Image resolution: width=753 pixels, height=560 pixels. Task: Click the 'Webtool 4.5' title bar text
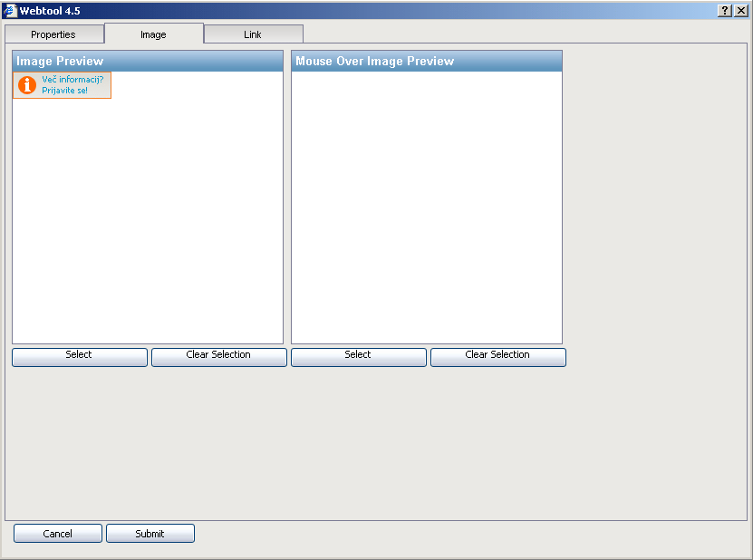(x=50, y=10)
